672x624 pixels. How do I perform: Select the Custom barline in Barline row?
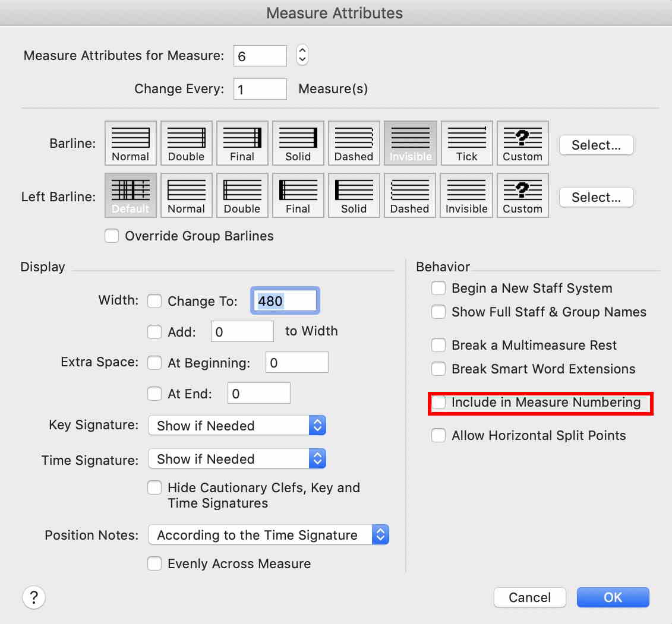coord(522,143)
